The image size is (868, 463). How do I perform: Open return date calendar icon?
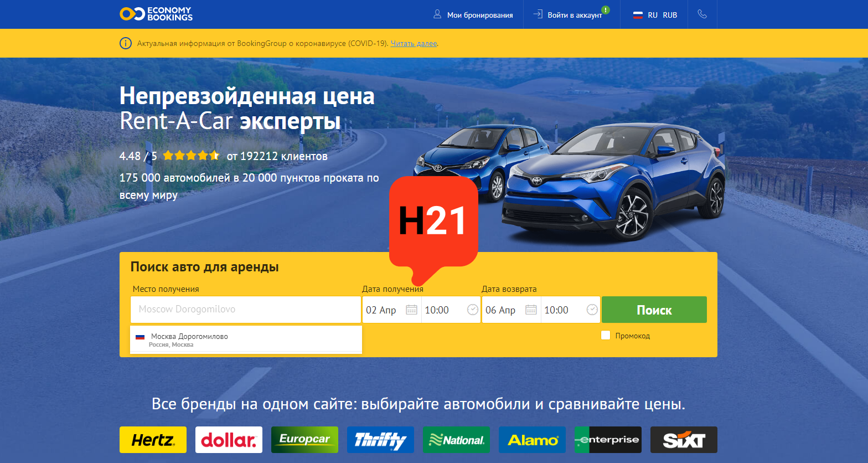click(x=531, y=310)
